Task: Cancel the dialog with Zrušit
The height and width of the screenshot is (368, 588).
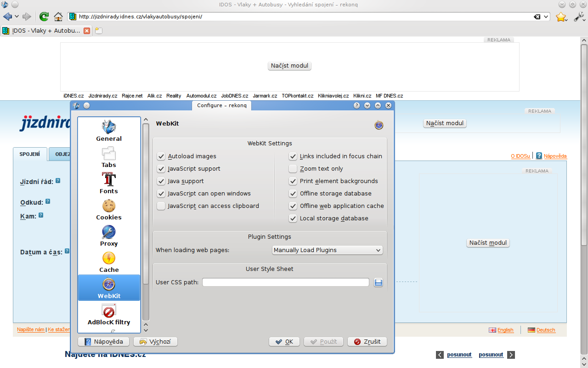Action: 367,342
